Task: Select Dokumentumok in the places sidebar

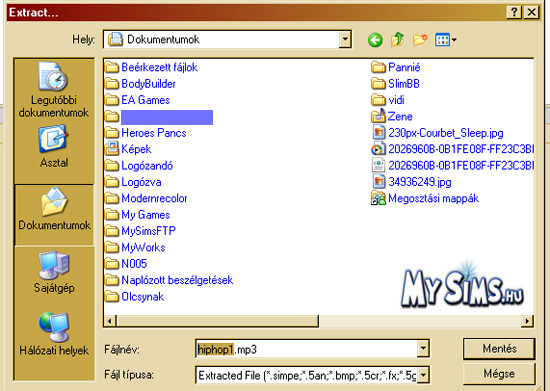Action: tap(54, 209)
